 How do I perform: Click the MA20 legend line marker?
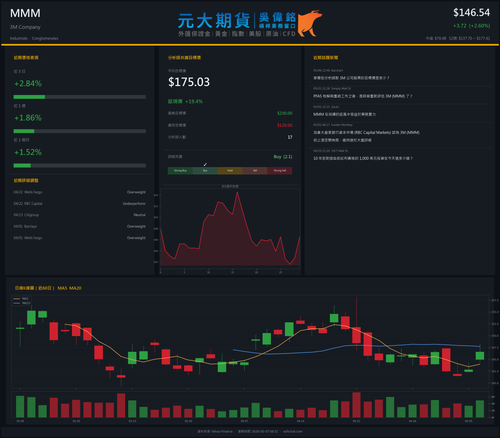(17, 303)
